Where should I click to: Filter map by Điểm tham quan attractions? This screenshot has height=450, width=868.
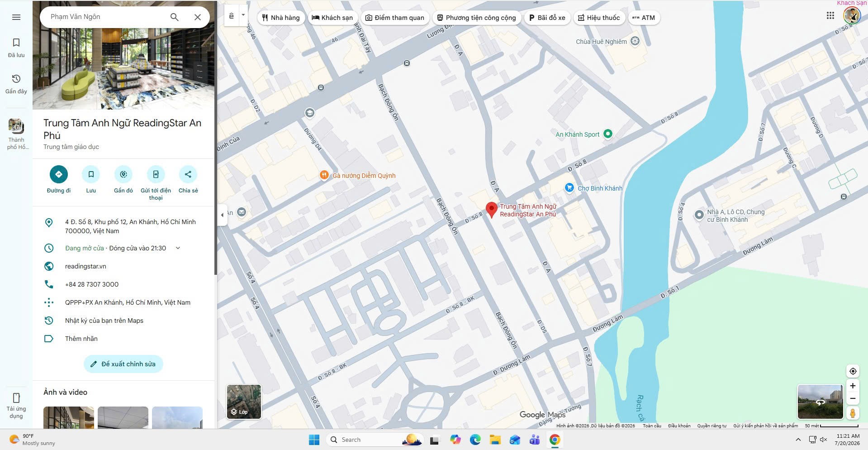coord(395,18)
